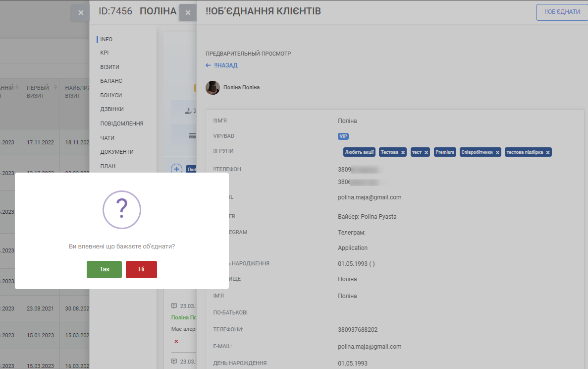Open the KPI section in the client sidebar
The height and width of the screenshot is (369, 588).
tap(104, 53)
